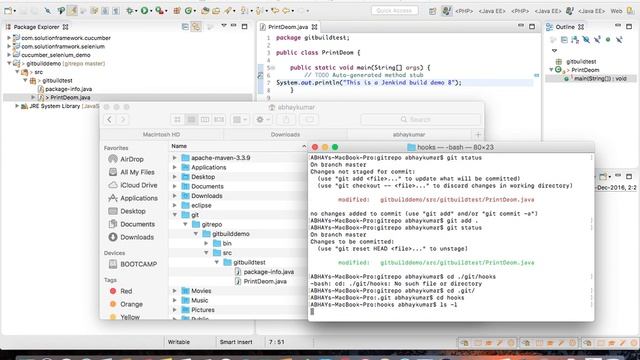Toggle Hide Non-Public Members green dot in Outline
The height and width of the screenshot is (360, 640).
(608, 40)
